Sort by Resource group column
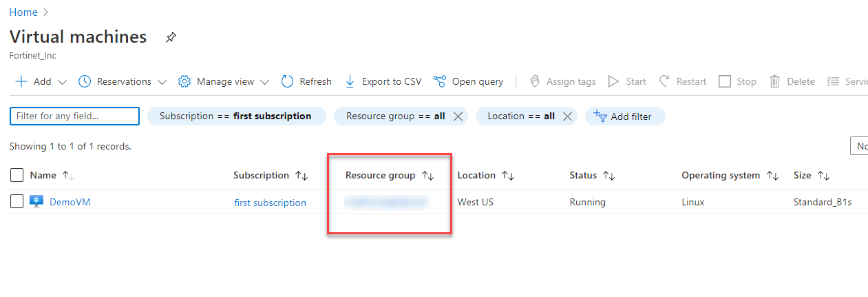This screenshot has width=868, height=297. pyautogui.click(x=428, y=176)
